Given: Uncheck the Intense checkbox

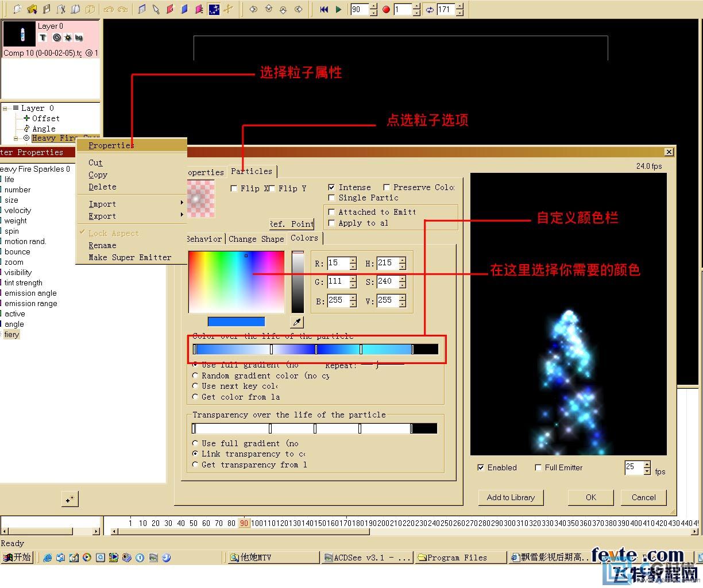Looking at the screenshot, I should tap(331, 187).
